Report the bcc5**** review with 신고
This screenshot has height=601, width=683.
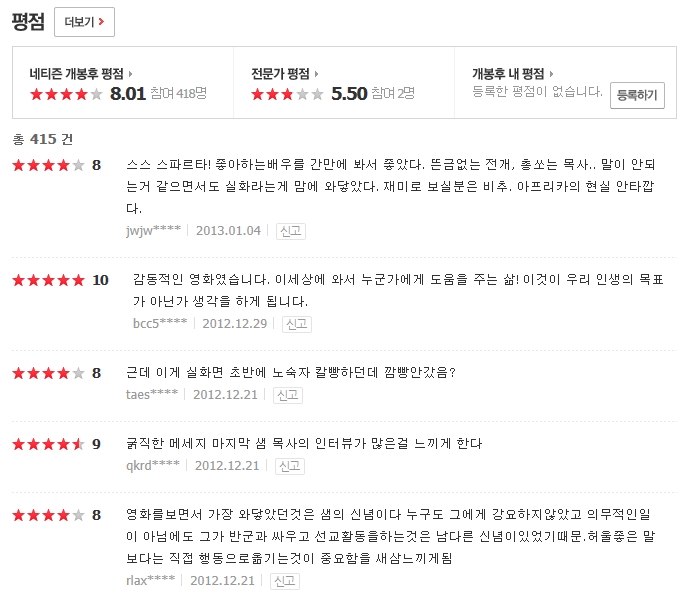pyautogui.click(x=297, y=324)
